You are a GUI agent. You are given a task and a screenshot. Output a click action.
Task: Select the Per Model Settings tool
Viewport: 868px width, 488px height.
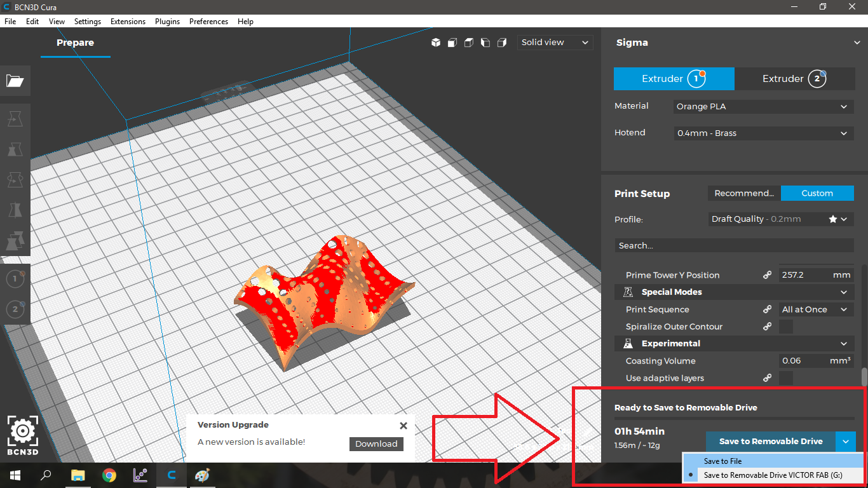click(15, 240)
